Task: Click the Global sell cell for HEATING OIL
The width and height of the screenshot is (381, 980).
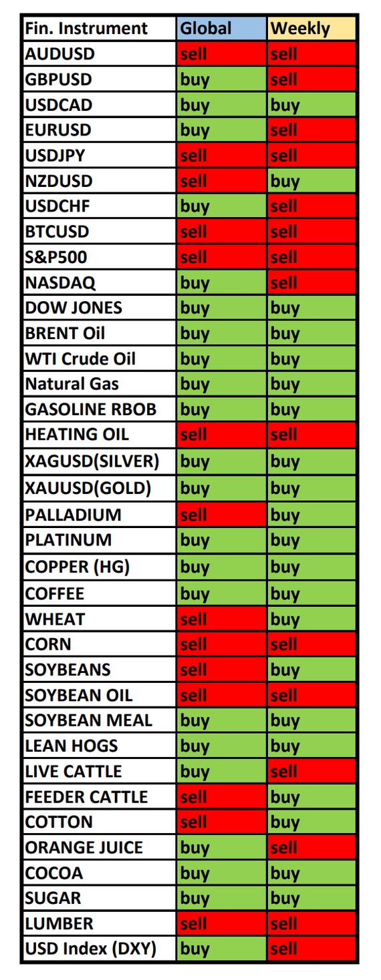Action: pyautogui.click(x=222, y=435)
